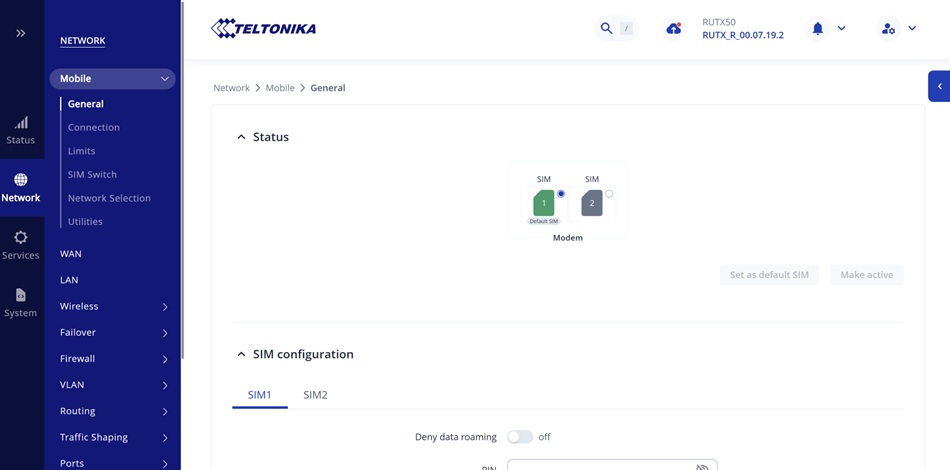Select the SIM 2 radio button
Image resolution: width=950 pixels, height=470 pixels.
tap(609, 194)
